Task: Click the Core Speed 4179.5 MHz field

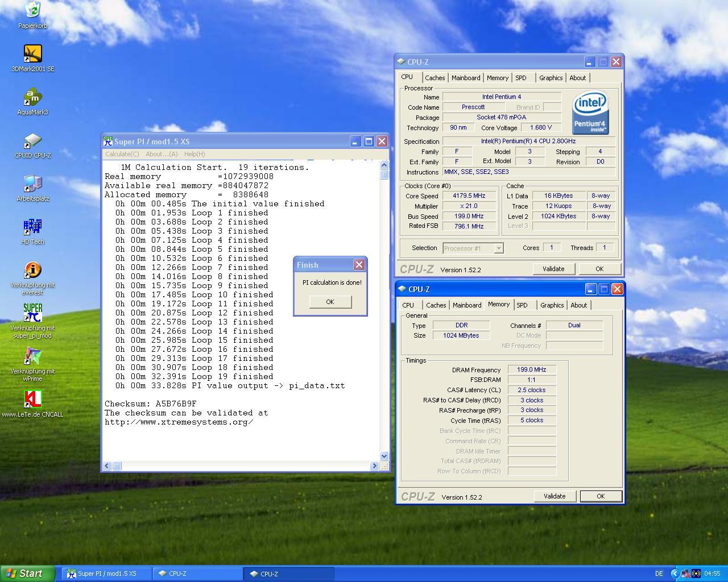Action: [469, 196]
